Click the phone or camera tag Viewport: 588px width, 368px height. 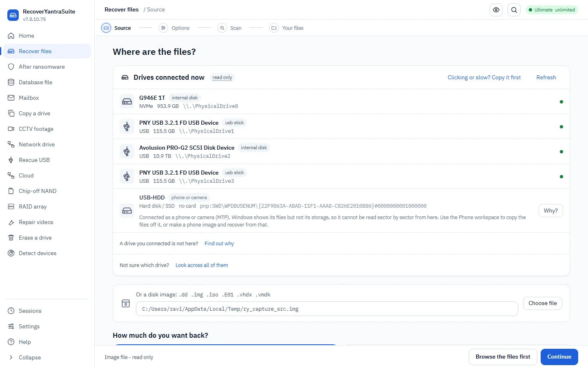click(x=189, y=197)
